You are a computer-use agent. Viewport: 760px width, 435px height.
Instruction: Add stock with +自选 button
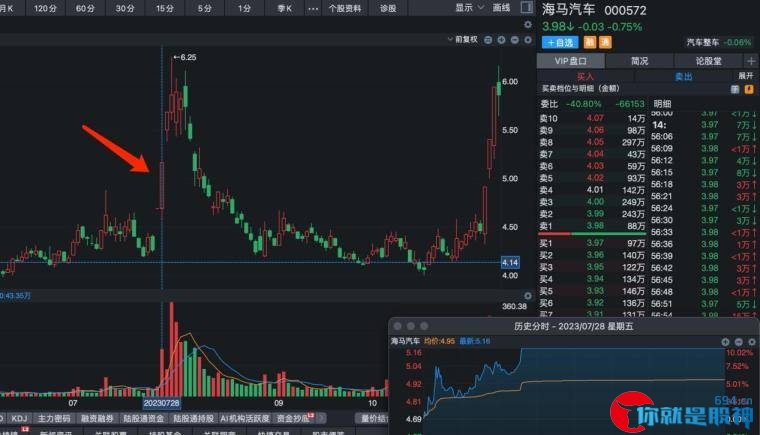tap(560, 43)
